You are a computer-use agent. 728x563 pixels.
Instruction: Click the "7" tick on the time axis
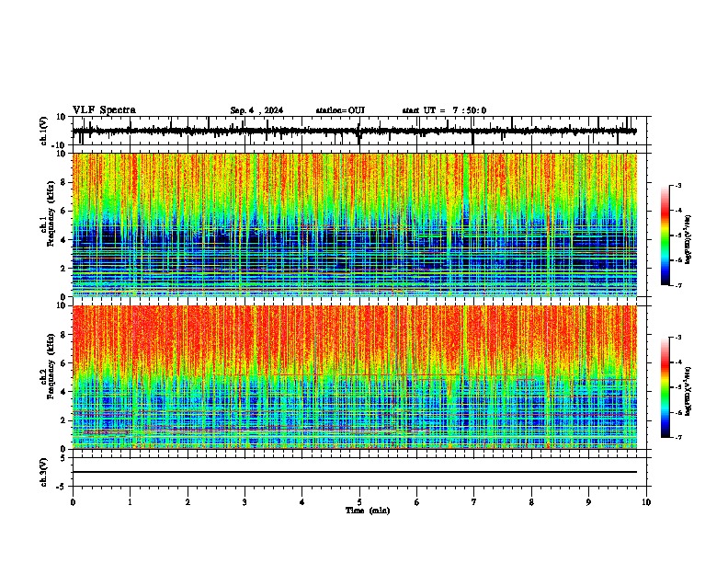(x=474, y=502)
